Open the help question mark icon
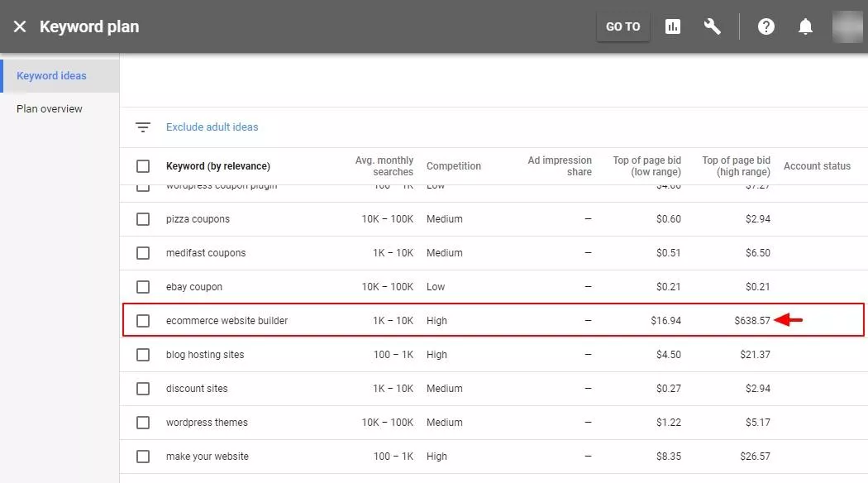868x483 pixels. (766, 26)
